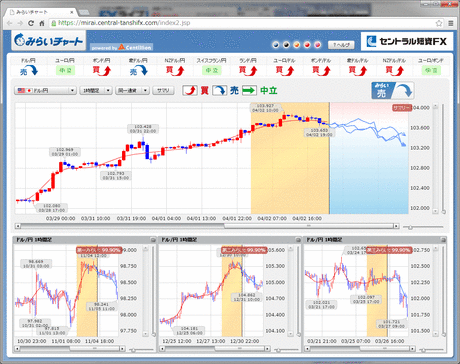Click the サマリ button in the toolbar
The width and height of the screenshot is (460, 364).
(163, 91)
